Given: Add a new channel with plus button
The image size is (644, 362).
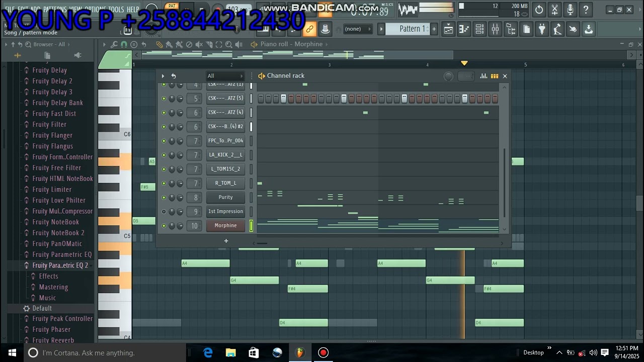Looking at the screenshot, I should pyautogui.click(x=226, y=241).
